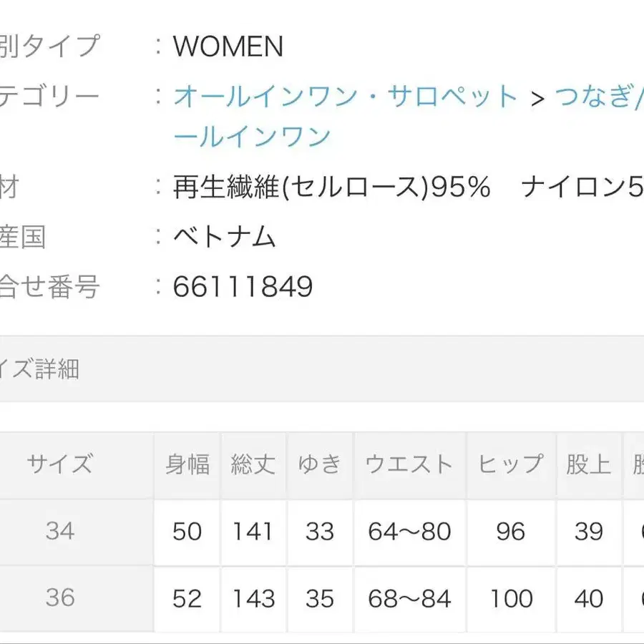
Task: Click the 身幅 column header
Action: [187, 464]
